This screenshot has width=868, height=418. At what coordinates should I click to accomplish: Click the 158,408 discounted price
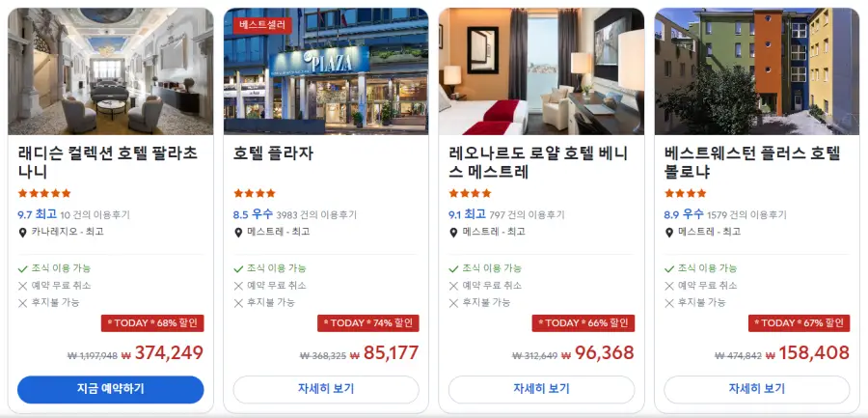pyautogui.click(x=814, y=352)
